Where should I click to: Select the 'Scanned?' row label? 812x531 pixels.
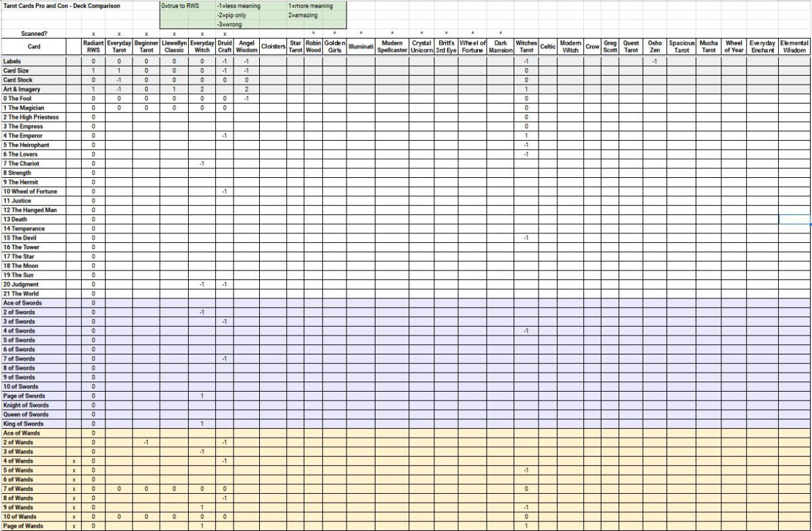click(x=34, y=33)
